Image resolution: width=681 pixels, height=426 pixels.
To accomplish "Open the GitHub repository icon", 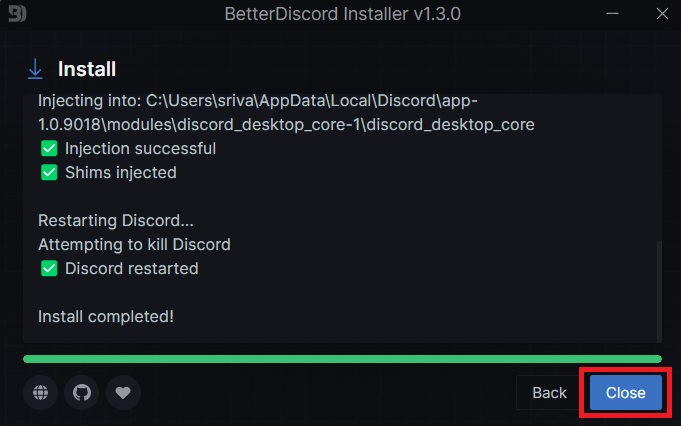I will [82, 393].
